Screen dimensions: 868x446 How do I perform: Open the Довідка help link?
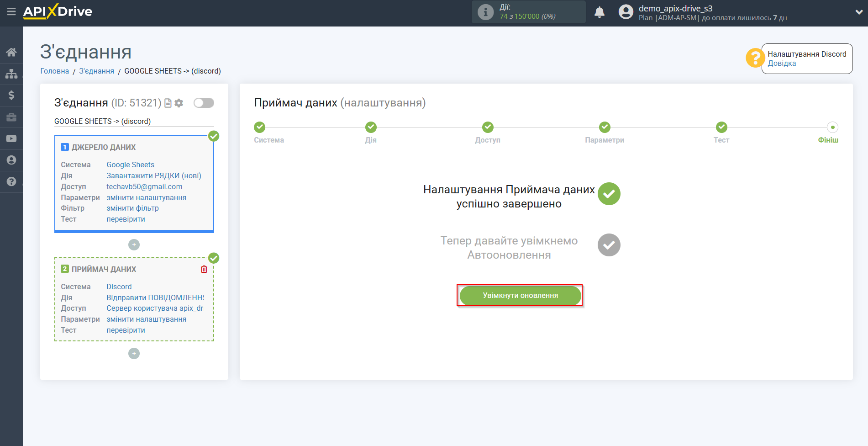[x=782, y=64]
